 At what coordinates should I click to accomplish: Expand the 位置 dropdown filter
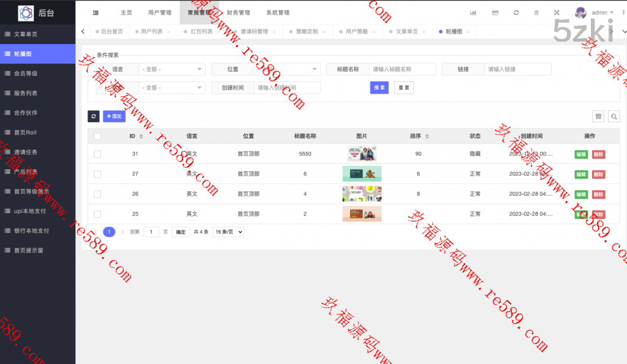tap(287, 69)
